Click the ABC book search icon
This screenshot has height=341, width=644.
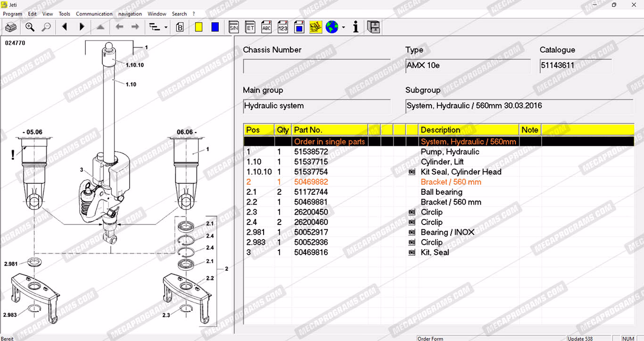click(x=266, y=27)
